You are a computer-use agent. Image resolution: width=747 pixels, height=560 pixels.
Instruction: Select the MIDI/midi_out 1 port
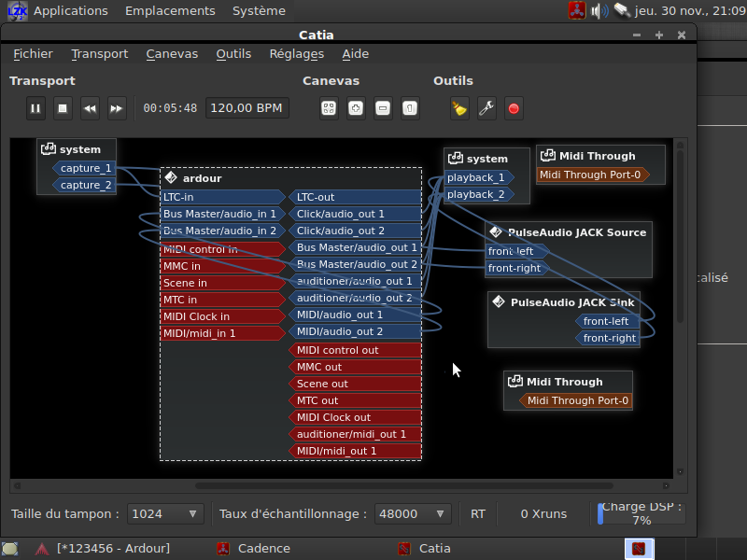tap(355, 451)
